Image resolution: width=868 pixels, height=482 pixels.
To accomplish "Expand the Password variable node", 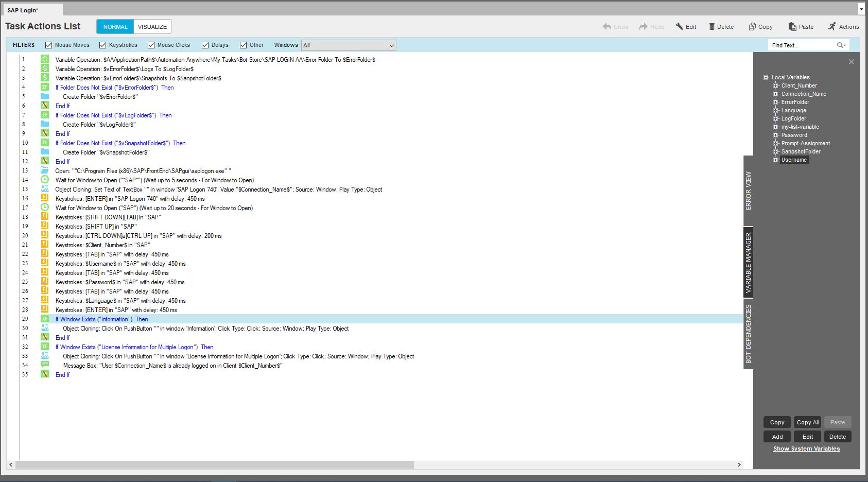I will pos(776,135).
